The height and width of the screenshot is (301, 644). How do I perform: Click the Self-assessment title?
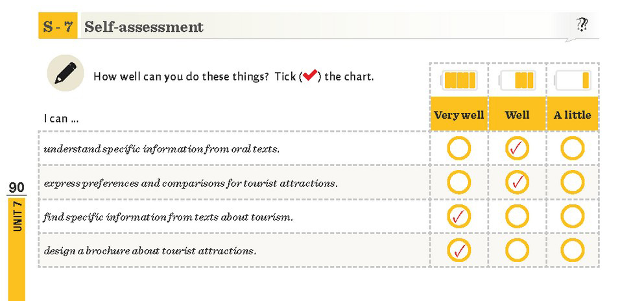click(144, 27)
